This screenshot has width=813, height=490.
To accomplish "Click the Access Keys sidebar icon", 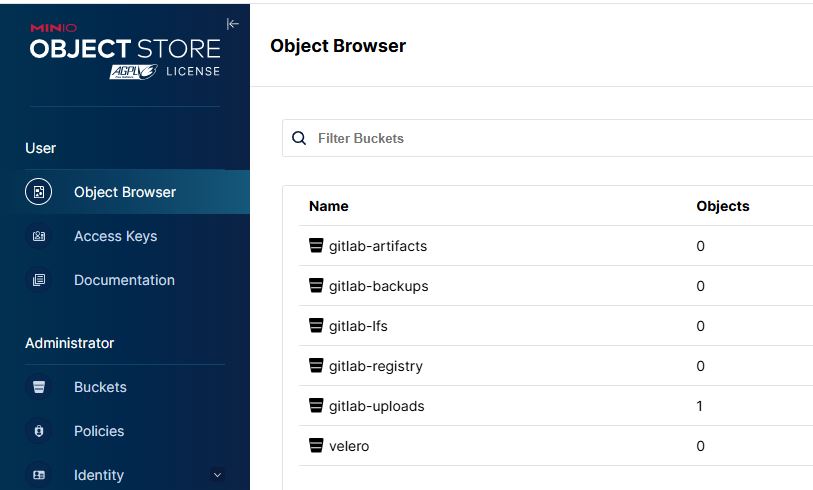I will (39, 237).
